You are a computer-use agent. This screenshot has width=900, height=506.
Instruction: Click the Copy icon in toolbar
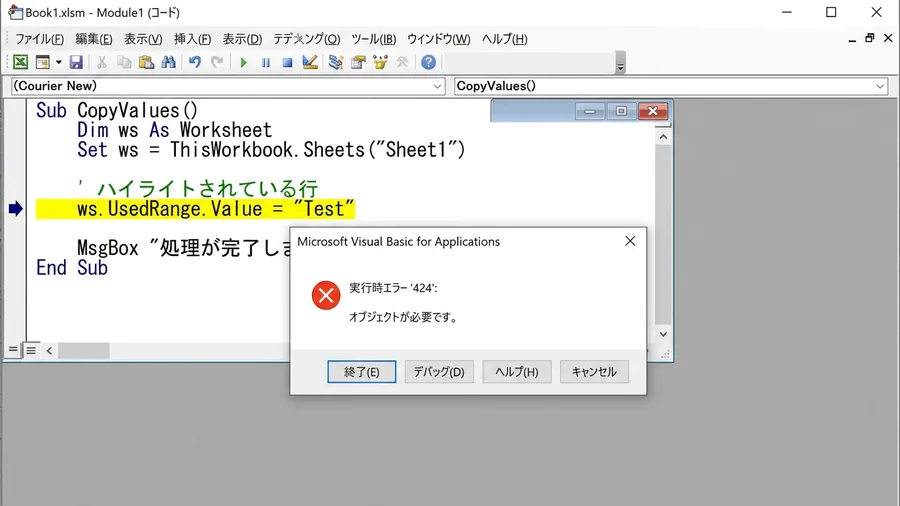point(124,62)
